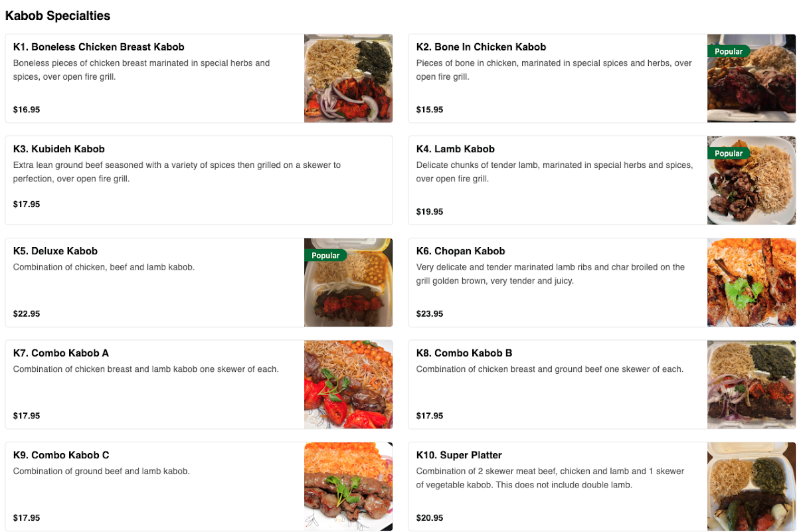This screenshot has height=532, width=797.
Task: Open the K8 Combo Kabob B photo
Action: click(x=751, y=385)
